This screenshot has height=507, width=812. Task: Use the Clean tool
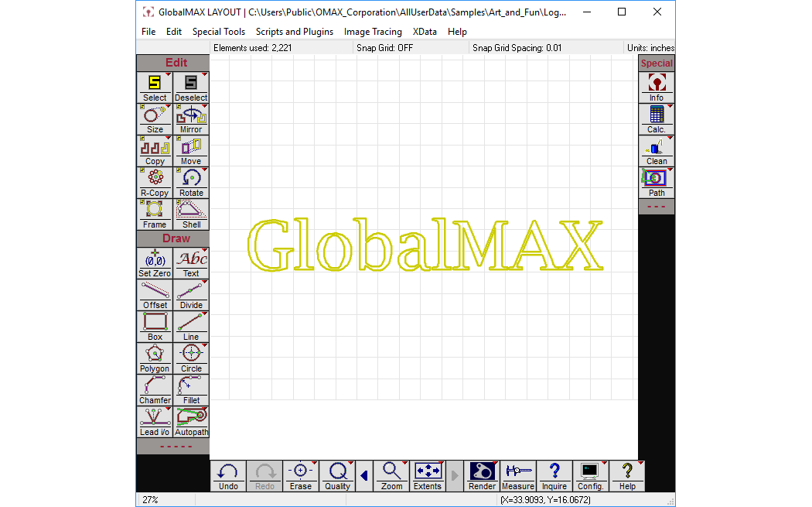point(656,151)
